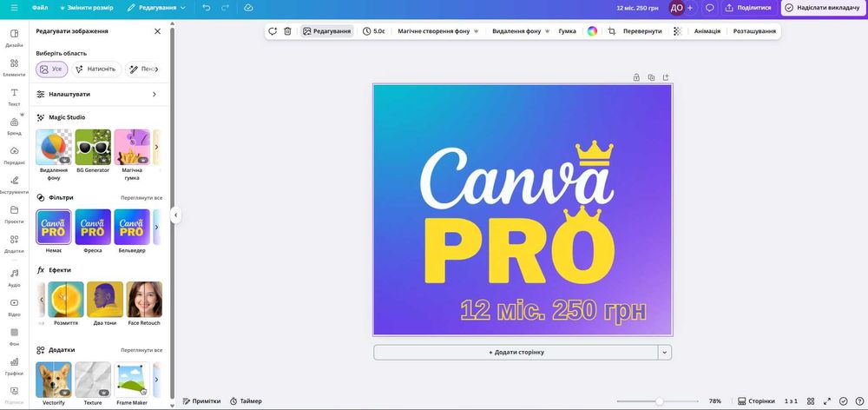Add page via icon above canvas
This screenshot has height=410, width=868.
click(666, 77)
